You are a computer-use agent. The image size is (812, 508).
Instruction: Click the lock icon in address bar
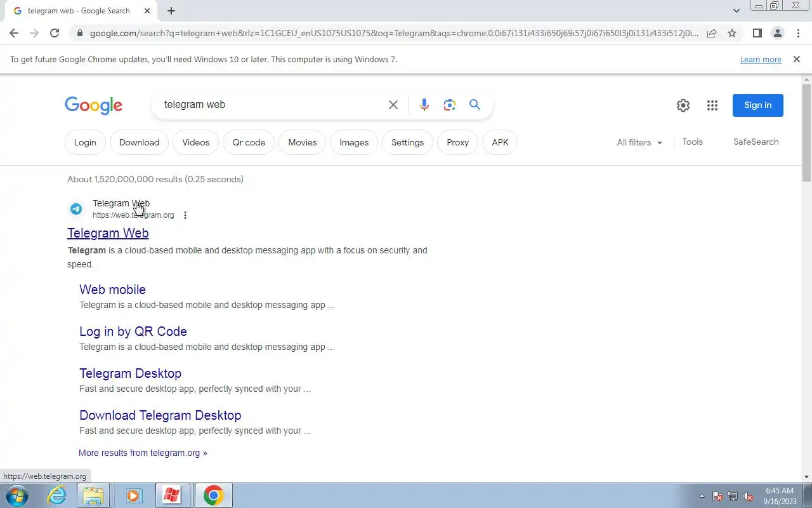click(79, 33)
